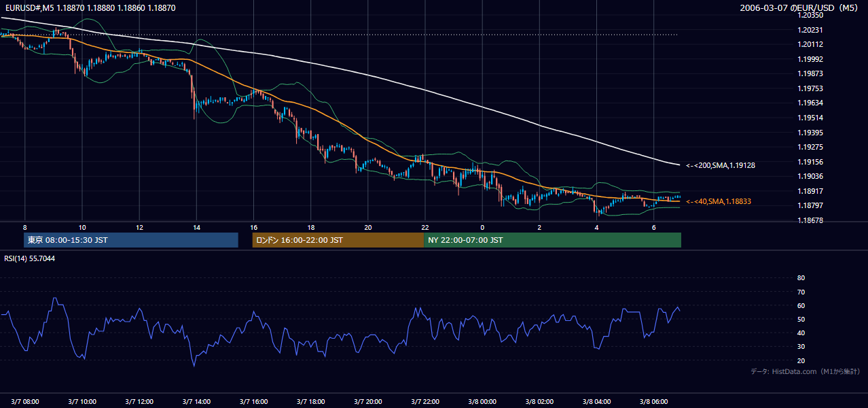Click price axis value 1.19873
This screenshot has width=868, height=408.
810,73
